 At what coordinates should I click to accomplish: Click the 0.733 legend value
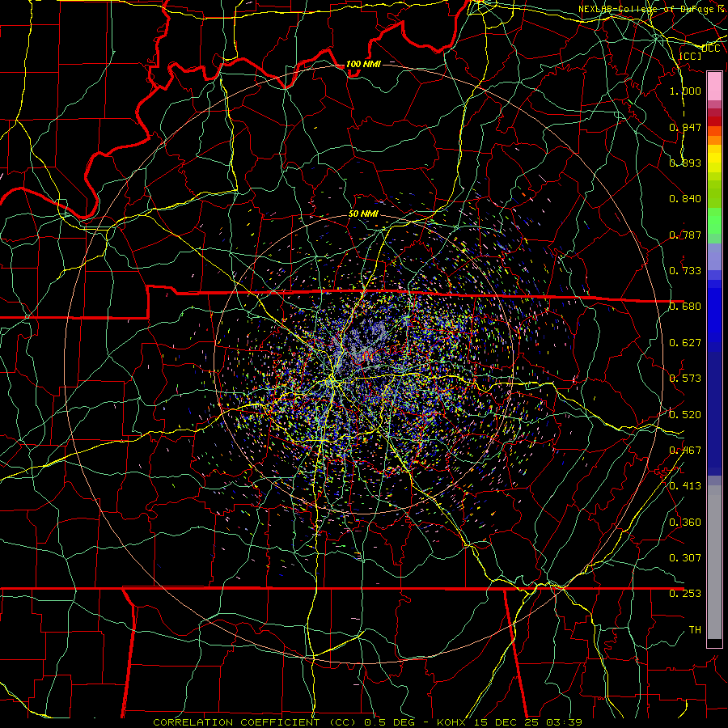click(685, 271)
